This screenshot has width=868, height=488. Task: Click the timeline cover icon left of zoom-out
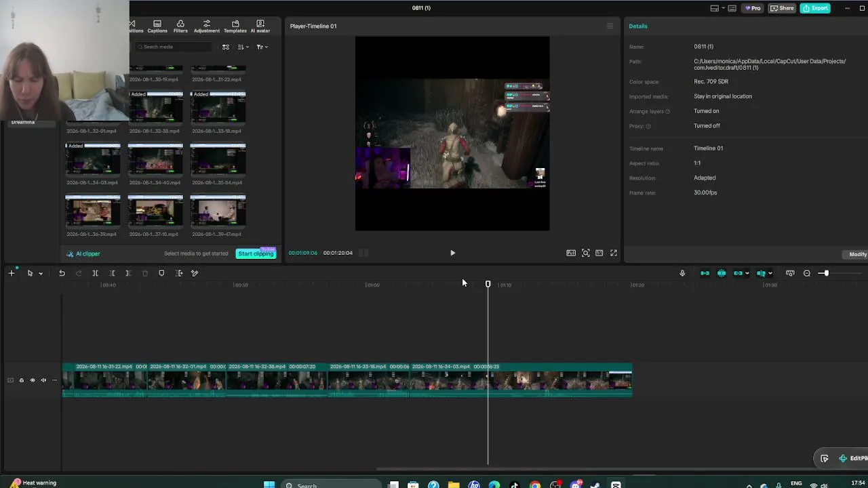click(790, 273)
